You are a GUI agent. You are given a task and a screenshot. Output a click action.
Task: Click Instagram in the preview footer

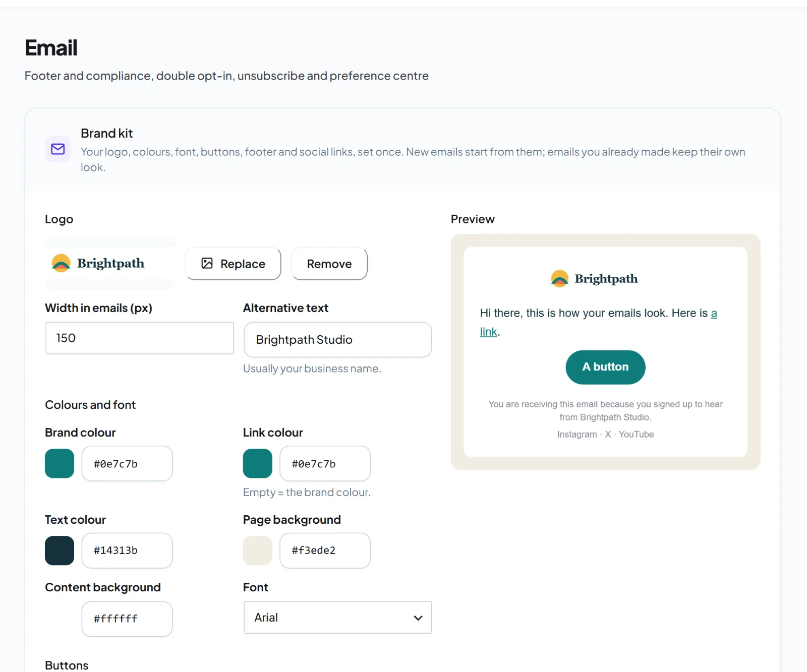[x=577, y=435]
